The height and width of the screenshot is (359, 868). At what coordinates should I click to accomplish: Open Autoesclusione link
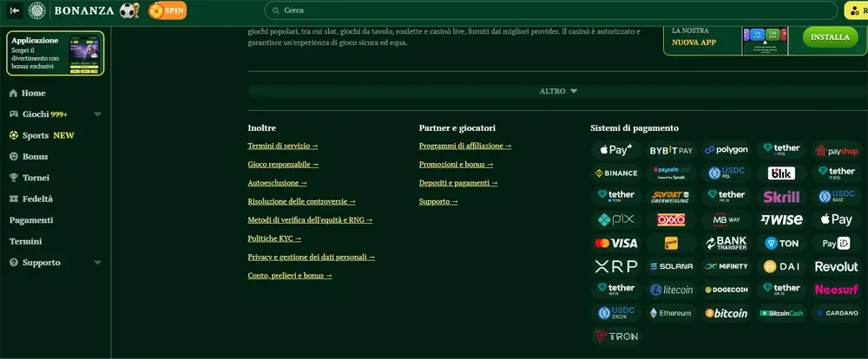tap(278, 183)
